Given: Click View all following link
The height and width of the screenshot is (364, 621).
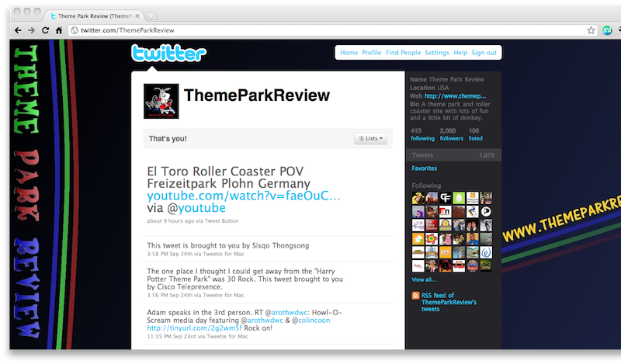Looking at the screenshot, I should (x=424, y=279).
